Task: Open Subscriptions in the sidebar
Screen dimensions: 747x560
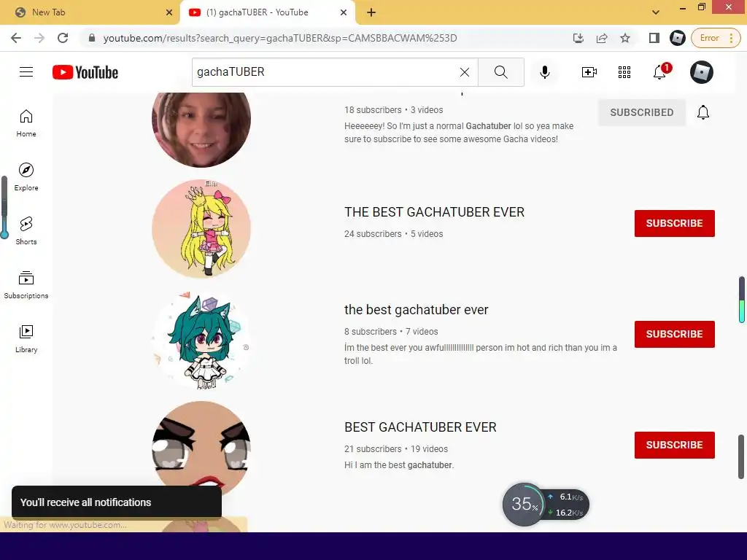Action: pyautogui.click(x=26, y=285)
